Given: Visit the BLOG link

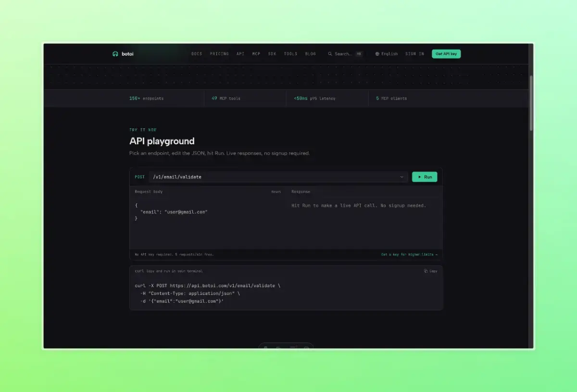Looking at the screenshot, I should [311, 54].
